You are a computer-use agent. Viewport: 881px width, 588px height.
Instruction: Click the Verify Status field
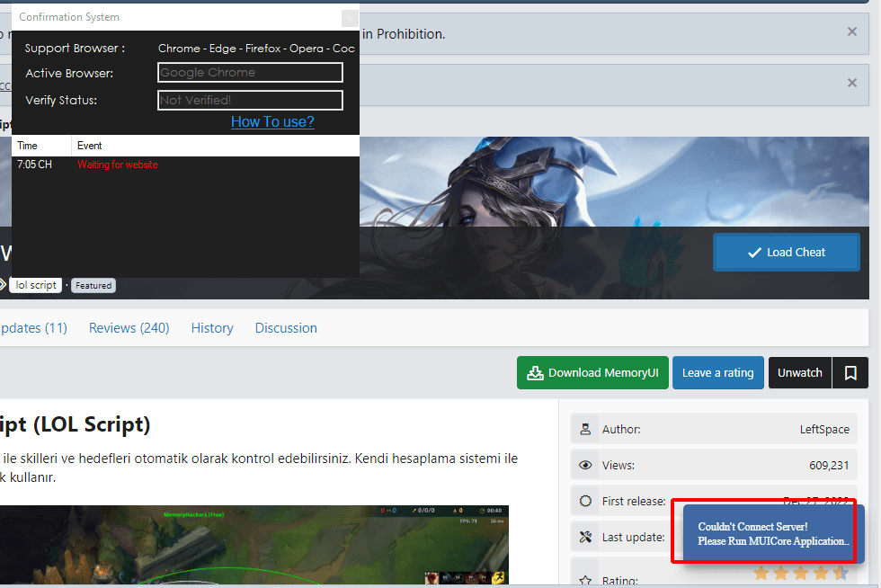click(250, 100)
